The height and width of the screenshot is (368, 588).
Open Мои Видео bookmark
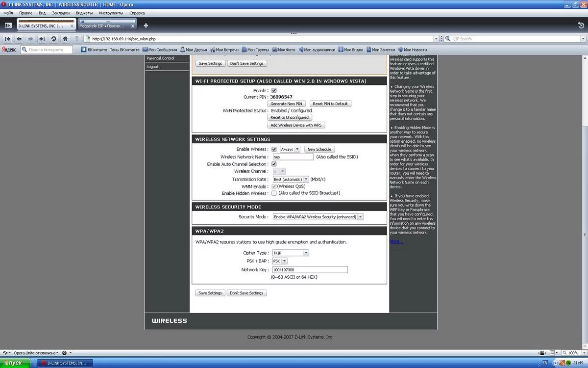click(350, 50)
